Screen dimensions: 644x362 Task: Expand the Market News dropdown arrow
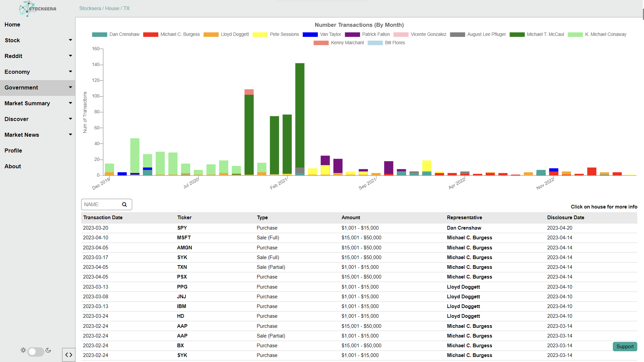pos(70,135)
